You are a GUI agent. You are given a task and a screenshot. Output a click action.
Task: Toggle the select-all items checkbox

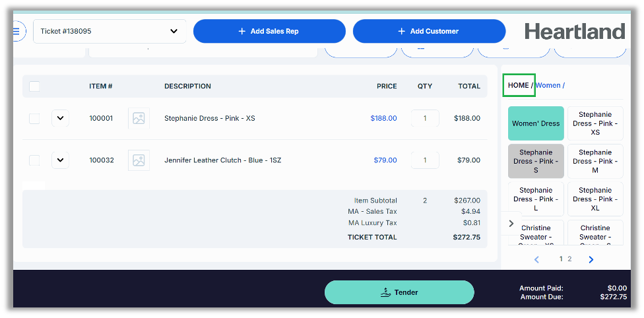pyautogui.click(x=34, y=86)
